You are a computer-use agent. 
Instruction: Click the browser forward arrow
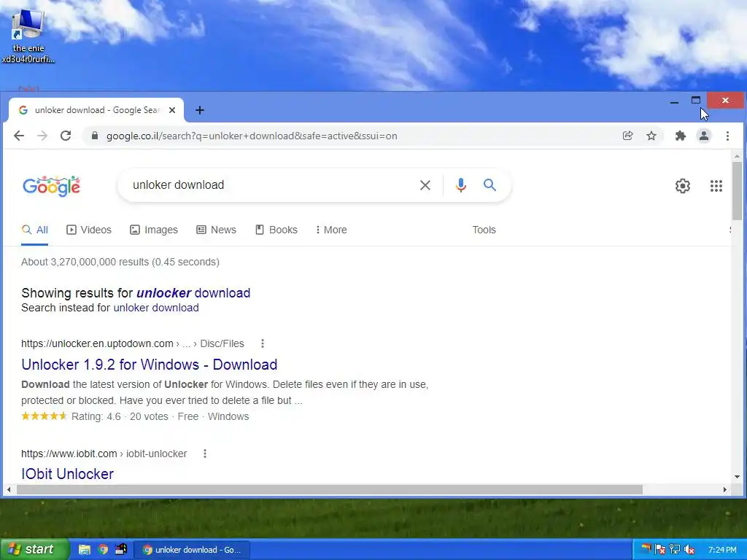point(42,136)
